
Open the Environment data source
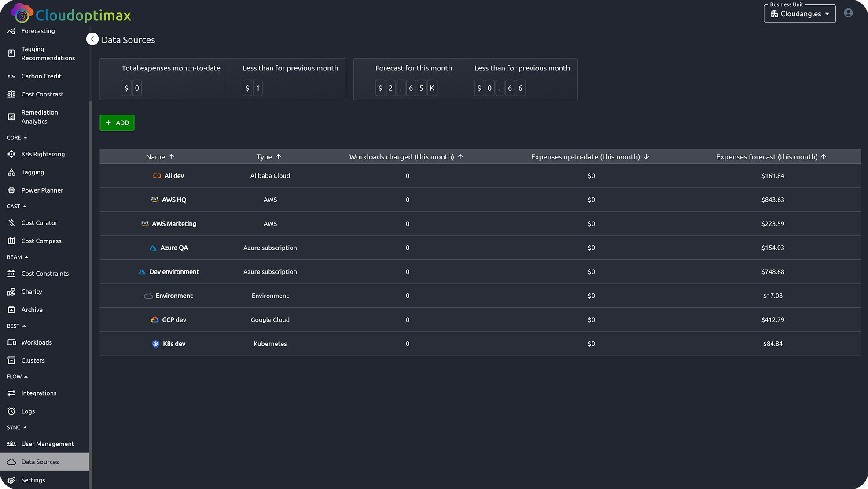pos(174,296)
